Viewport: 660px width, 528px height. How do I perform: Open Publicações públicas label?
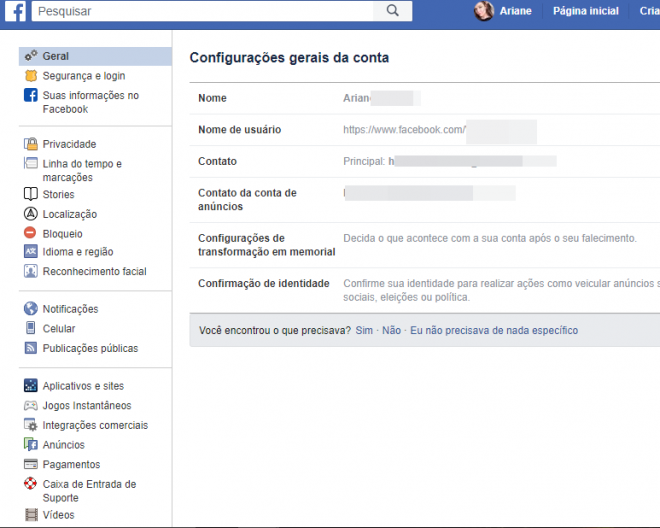90,348
